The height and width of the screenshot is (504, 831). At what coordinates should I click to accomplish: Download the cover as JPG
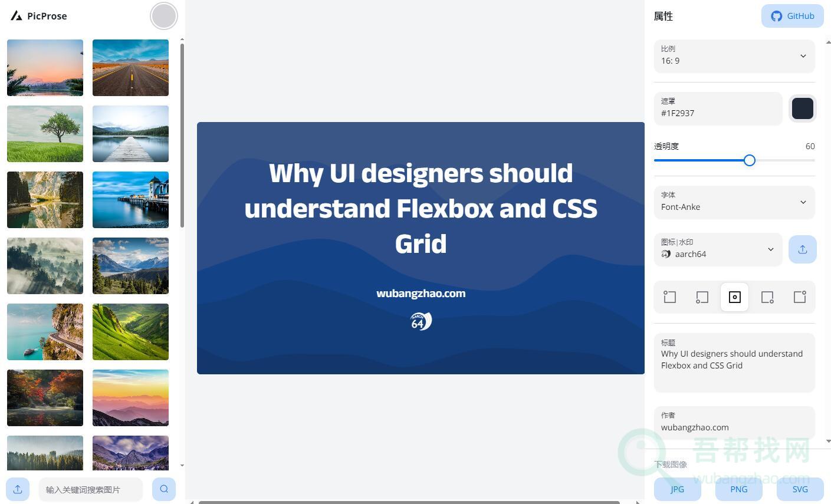(x=677, y=489)
